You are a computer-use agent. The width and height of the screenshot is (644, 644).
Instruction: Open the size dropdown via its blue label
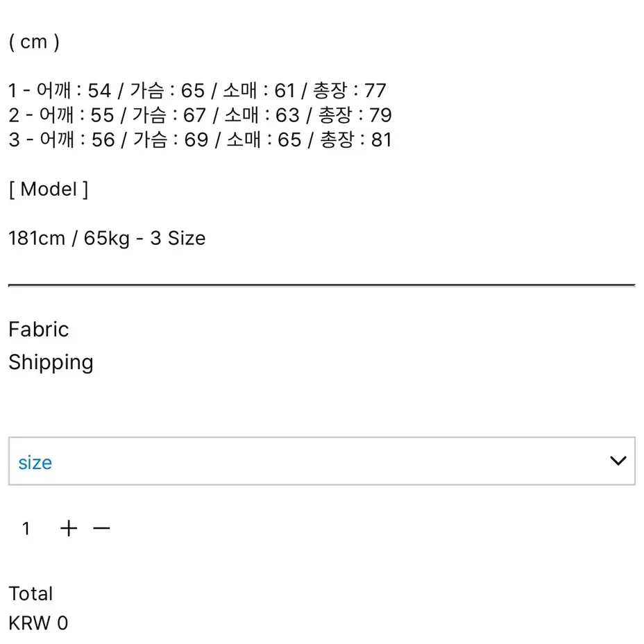pyautogui.click(x=35, y=462)
